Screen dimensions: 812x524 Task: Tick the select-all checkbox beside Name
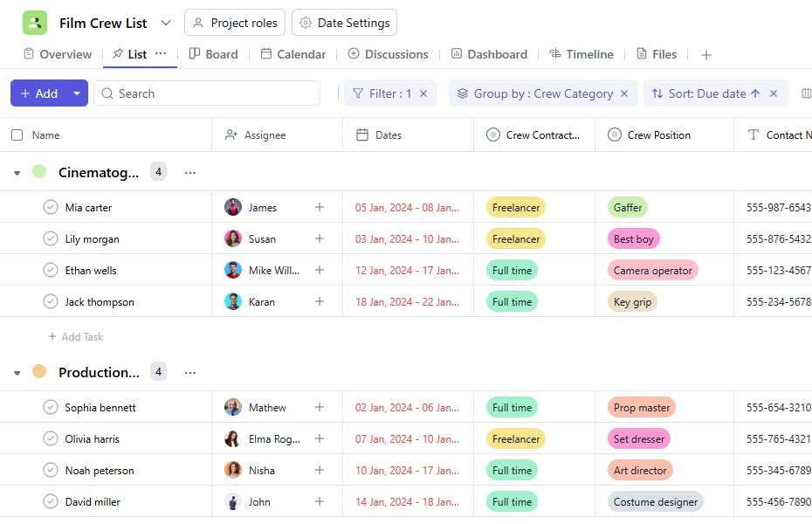point(17,135)
